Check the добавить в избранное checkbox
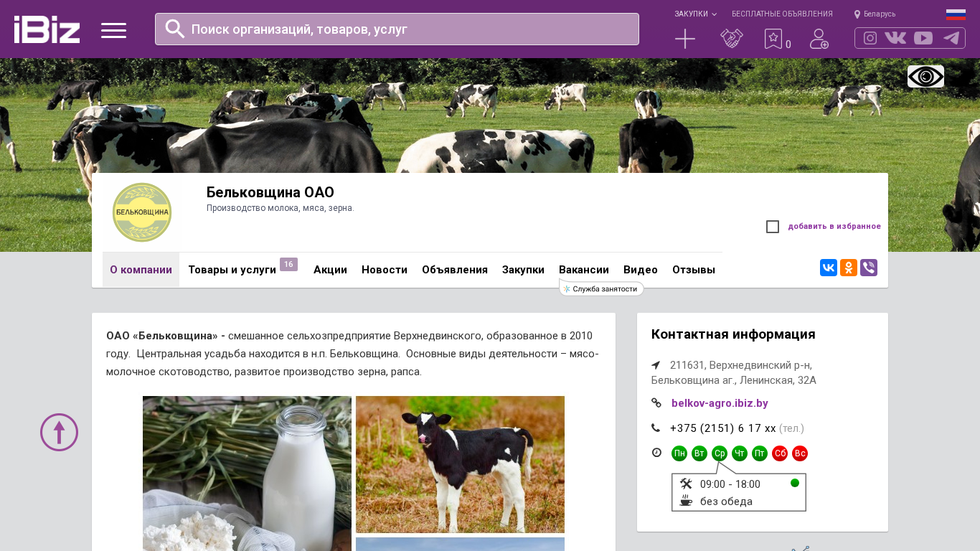The image size is (980, 551). [773, 227]
